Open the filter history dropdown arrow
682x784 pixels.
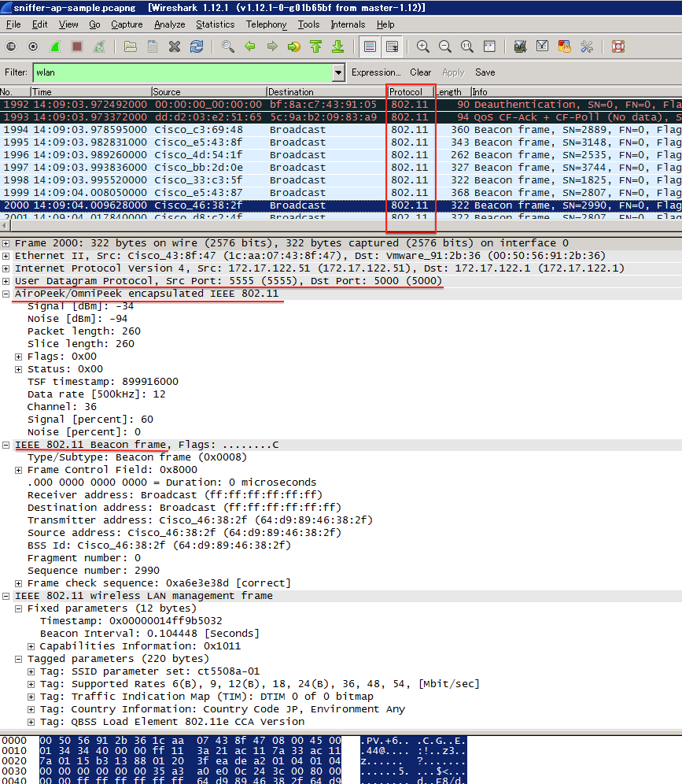click(x=338, y=72)
